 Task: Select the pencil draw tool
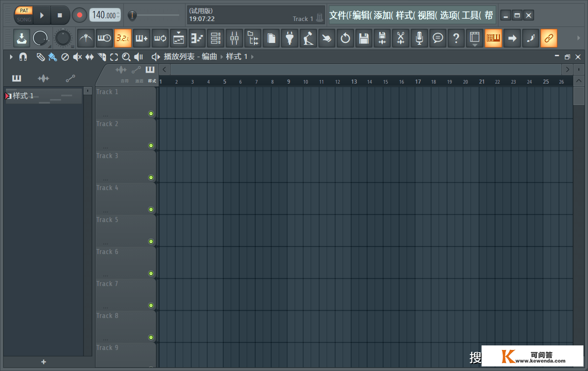41,57
